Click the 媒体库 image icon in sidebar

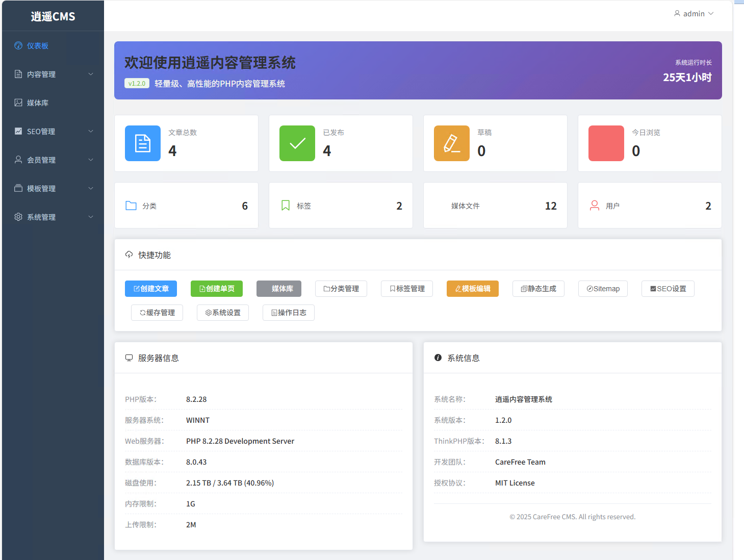click(x=18, y=103)
